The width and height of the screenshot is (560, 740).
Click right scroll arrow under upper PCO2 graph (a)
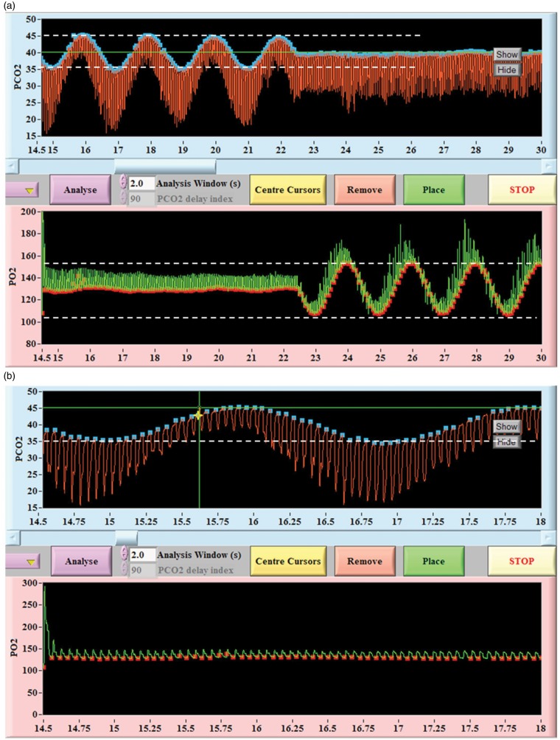[x=547, y=166]
